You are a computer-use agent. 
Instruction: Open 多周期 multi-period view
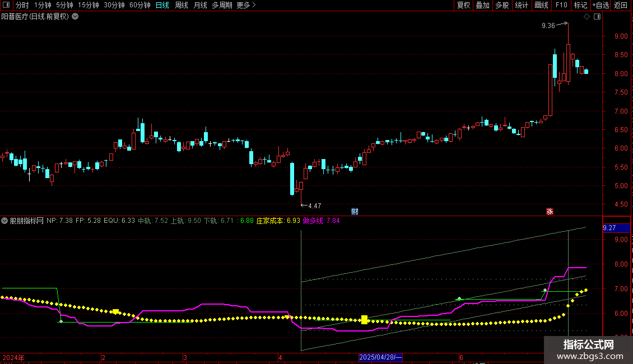coord(222,5)
